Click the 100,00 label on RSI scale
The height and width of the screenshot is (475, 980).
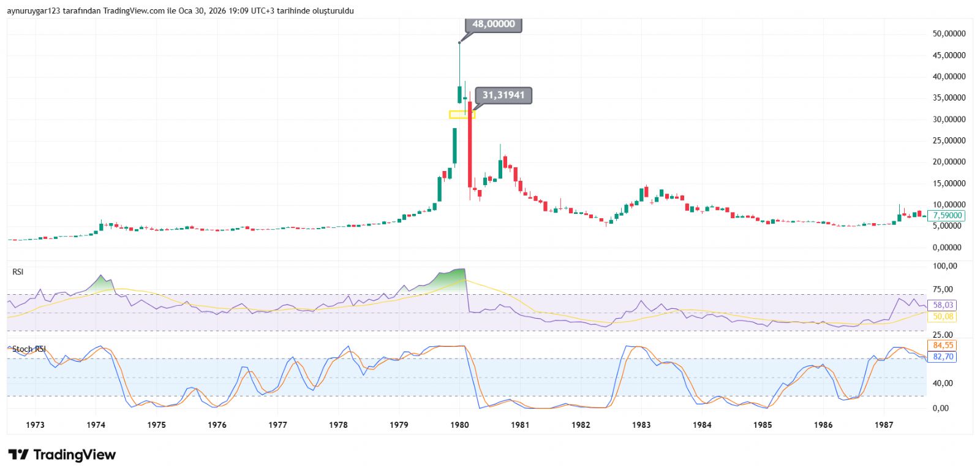[945, 266]
